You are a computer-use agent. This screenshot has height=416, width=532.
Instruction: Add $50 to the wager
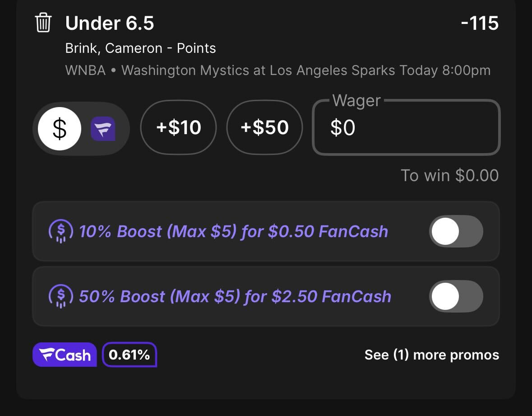point(264,127)
